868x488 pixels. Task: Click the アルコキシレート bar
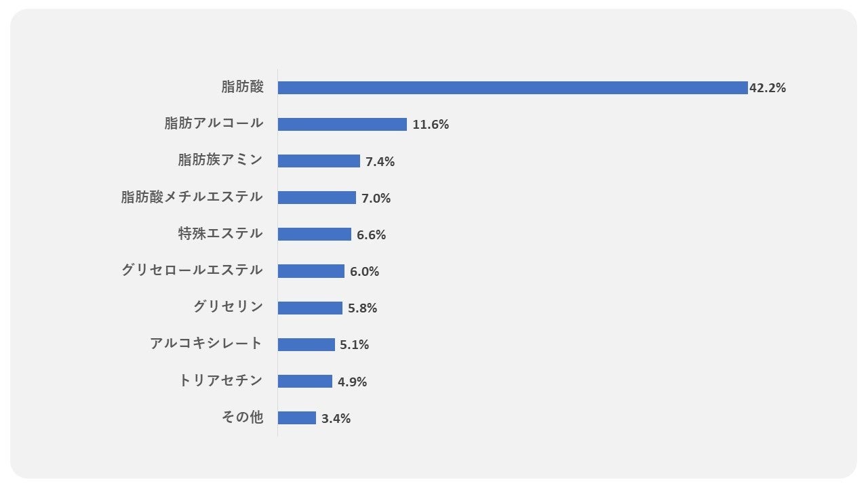tap(306, 344)
